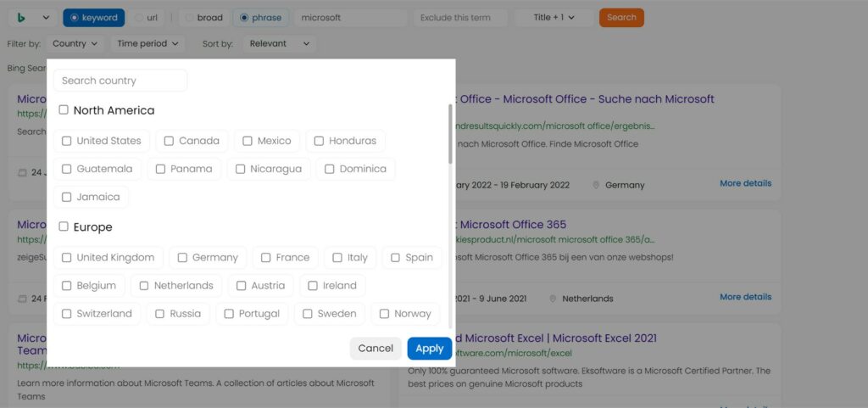Click the country list scrollbar
The width and height of the screenshot is (868, 408).
point(450,134)
